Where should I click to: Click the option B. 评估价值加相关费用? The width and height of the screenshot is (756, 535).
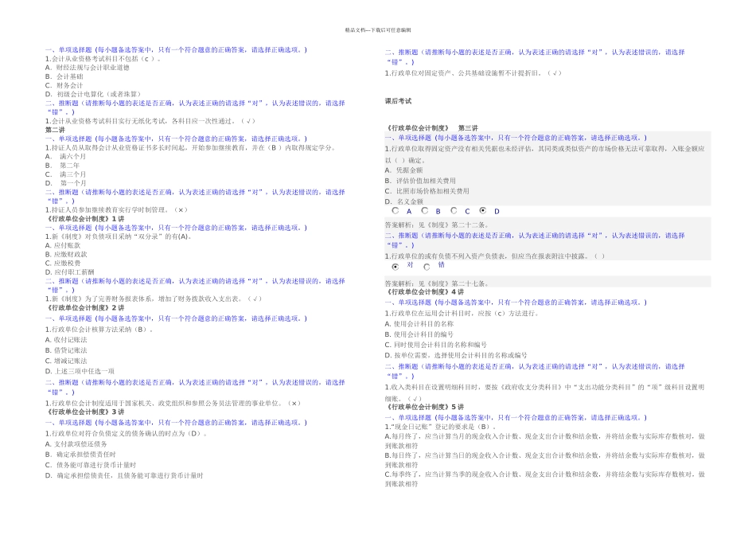pos(420,181)
